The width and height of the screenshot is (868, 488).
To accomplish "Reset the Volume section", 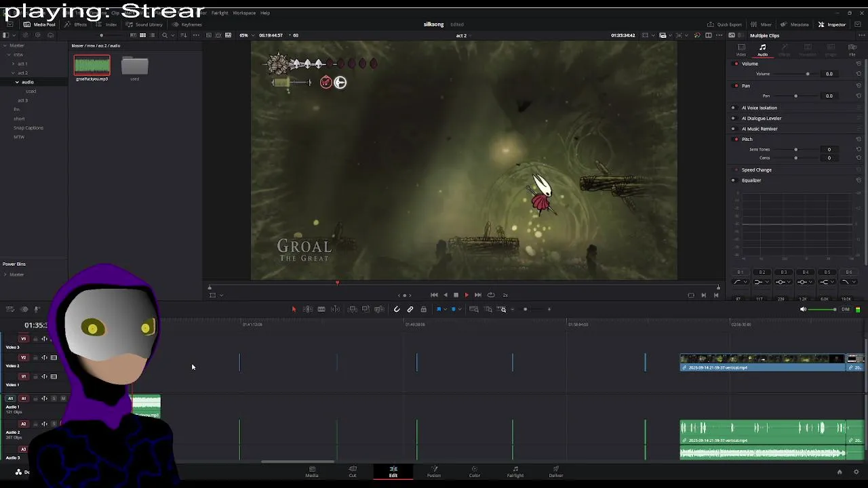I will 860,64.
